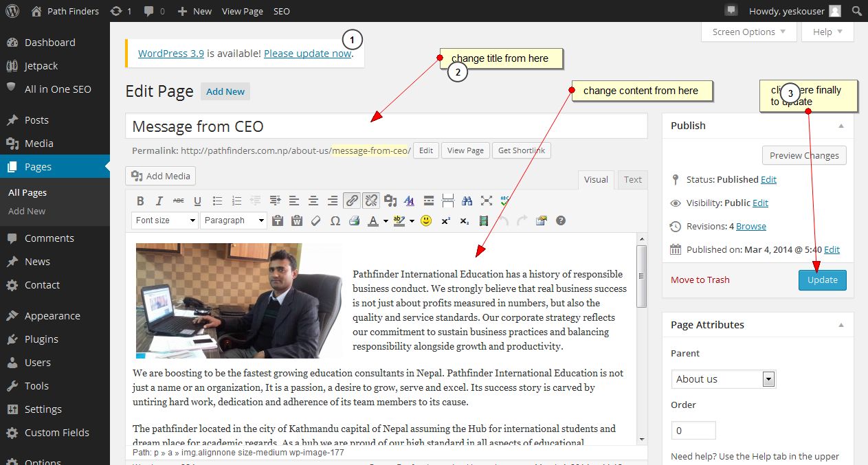Screen dimensions: 868x465
Task: Open the Font size dropdown
Action: pos(164,220)
